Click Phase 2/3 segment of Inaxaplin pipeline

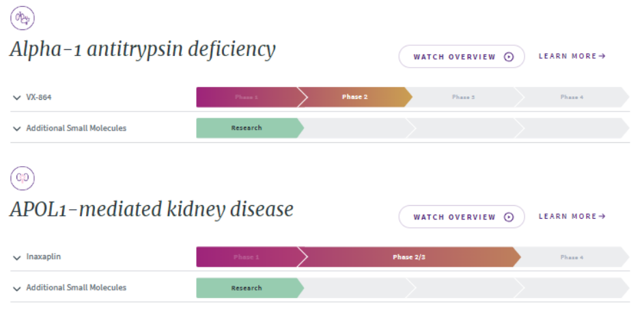[408, 257]
